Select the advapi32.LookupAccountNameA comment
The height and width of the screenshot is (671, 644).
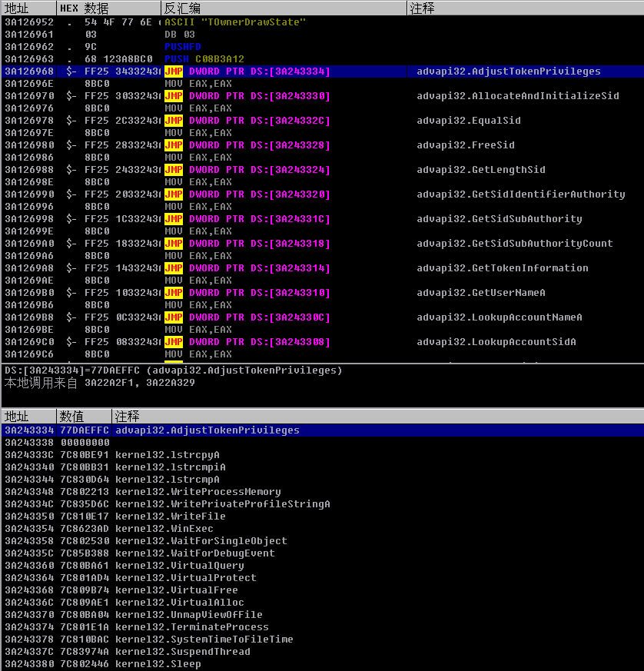point(500,317)
